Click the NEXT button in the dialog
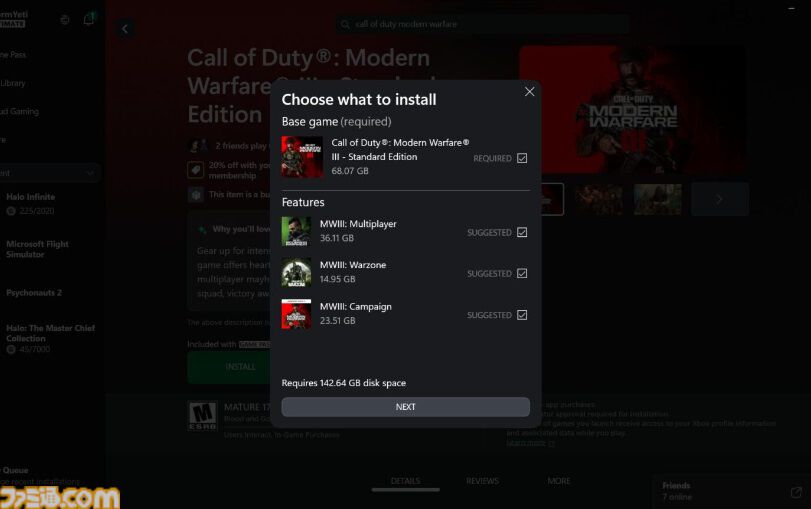This screenshot has width=811, height=509. (x=406, y=407)
